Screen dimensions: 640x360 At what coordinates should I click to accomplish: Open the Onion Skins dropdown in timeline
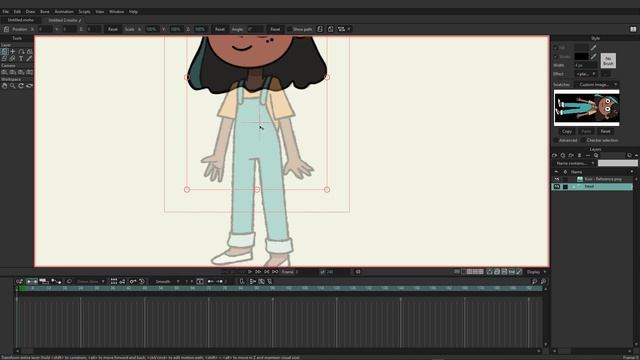[90, 282]
